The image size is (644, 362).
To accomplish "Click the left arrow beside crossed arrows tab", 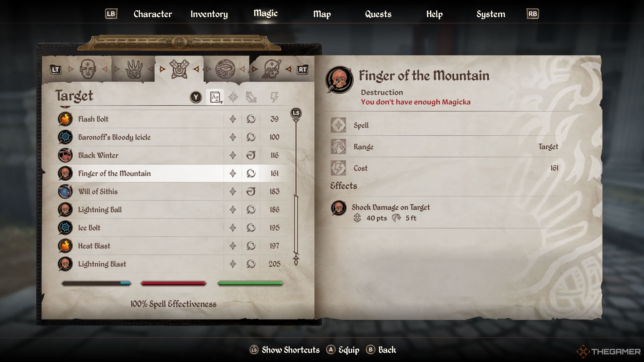I will tap(163, 69).
